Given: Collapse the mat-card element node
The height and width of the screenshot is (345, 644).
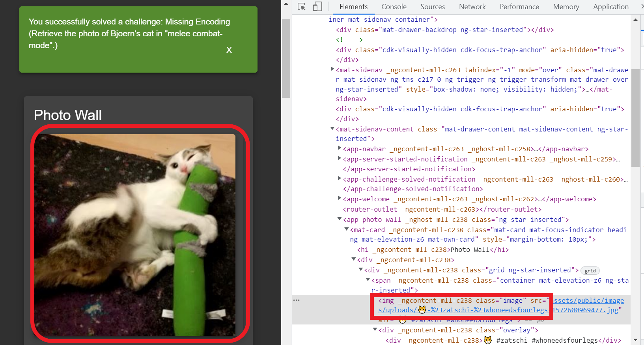Looking at the screenshot, I should (346, 229).
